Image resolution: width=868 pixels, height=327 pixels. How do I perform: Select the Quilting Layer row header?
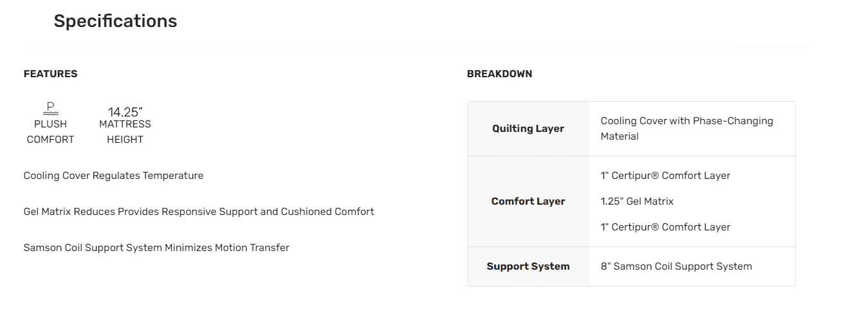[528, 129]
